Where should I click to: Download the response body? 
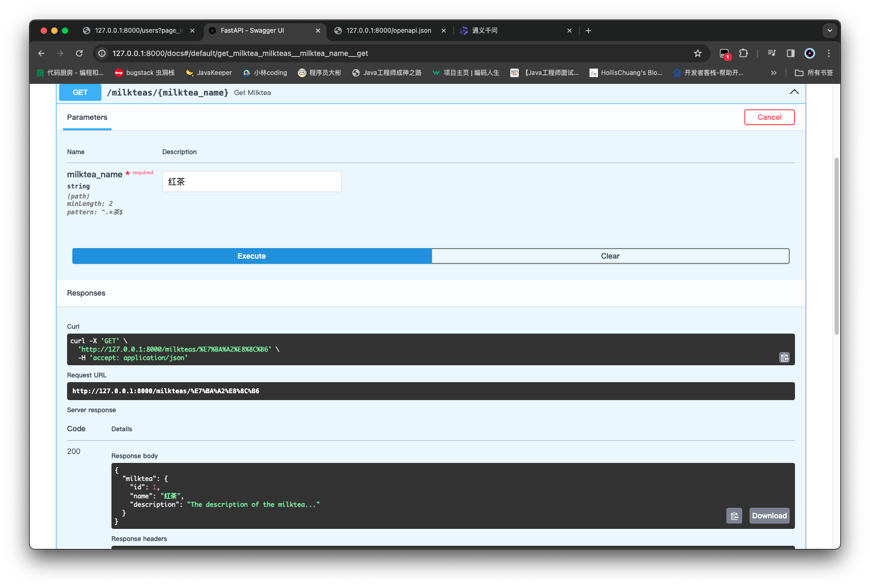769,516
